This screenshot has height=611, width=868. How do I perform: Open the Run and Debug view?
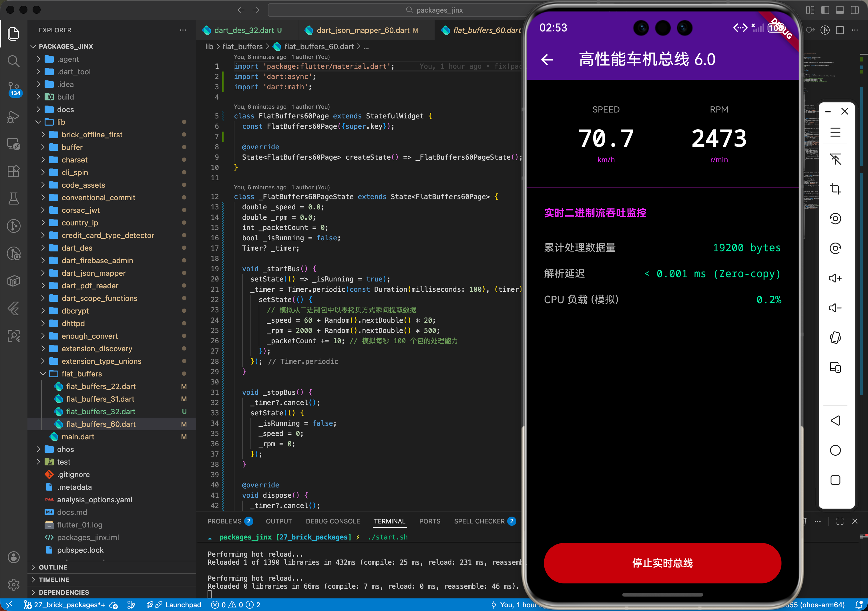(14, 117)
